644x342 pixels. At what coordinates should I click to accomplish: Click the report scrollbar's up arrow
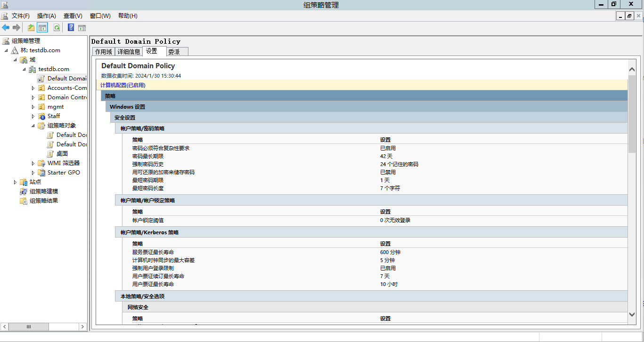click(x=632, y=70)
